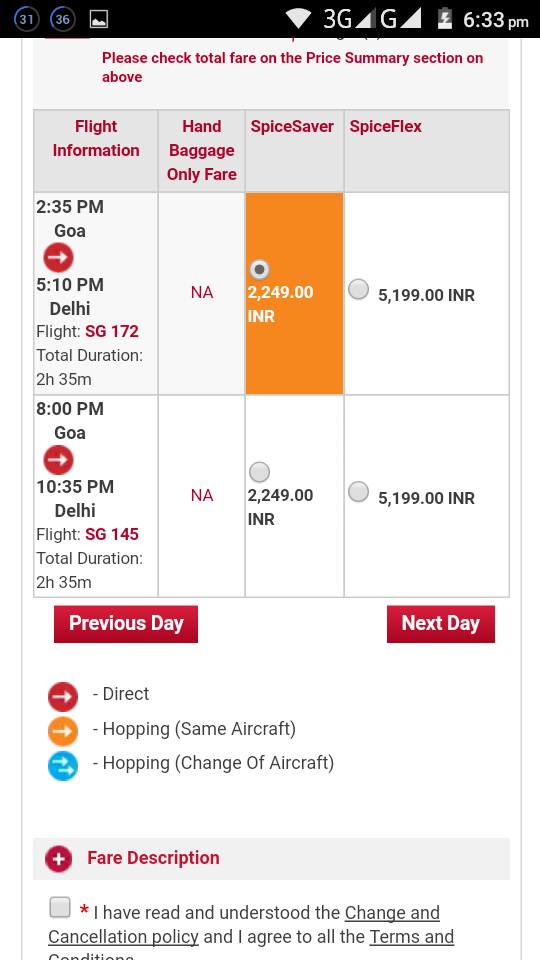Select SpiceFlex 5,199 fare for SG 145
The height and width of the screenshot is (960, 540).
point(359,492)
